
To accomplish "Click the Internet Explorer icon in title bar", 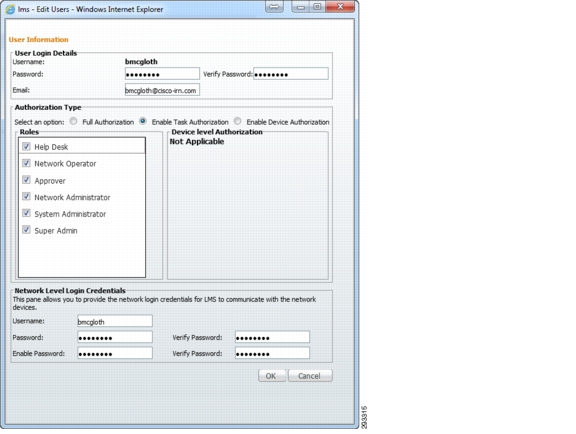I will coord(10,9).
